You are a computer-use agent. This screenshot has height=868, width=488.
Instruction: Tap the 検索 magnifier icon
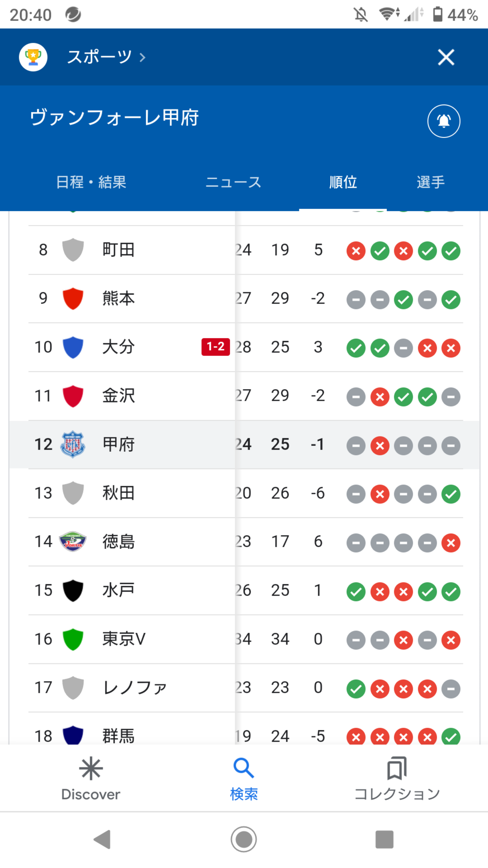click(244, 768)
